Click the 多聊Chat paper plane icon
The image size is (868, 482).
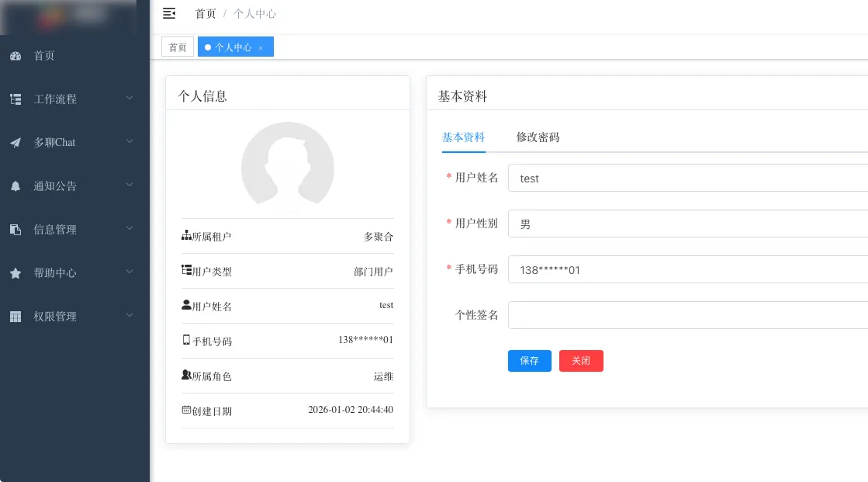16,143
